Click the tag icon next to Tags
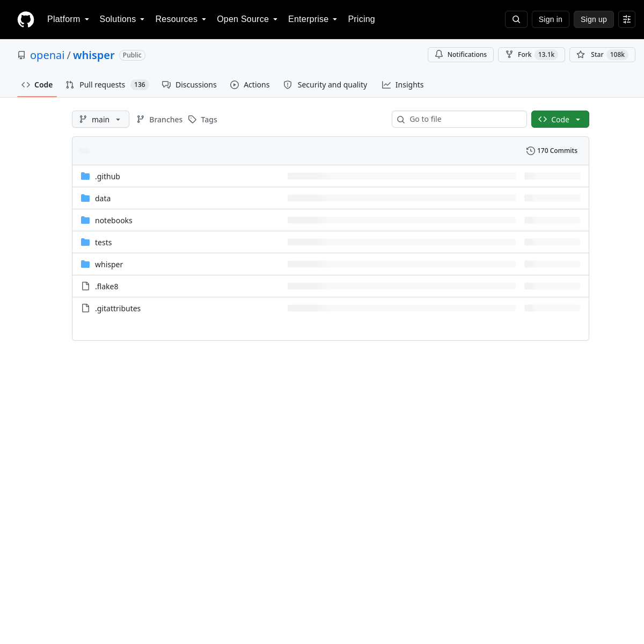 coord(192,119)
